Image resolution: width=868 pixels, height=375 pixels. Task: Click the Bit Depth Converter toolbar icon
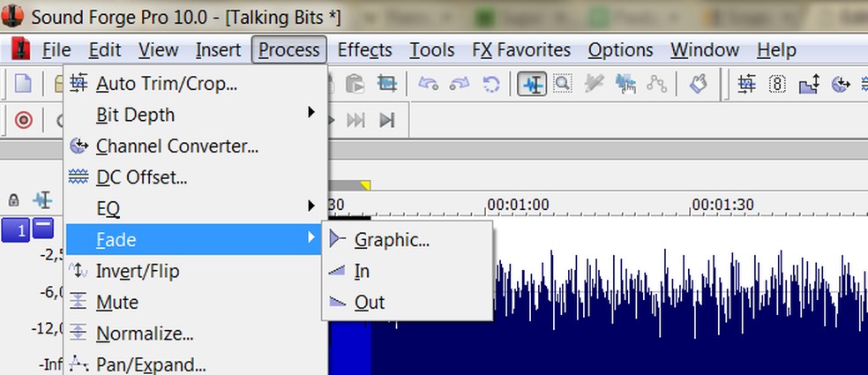pyautogui.click(x=778, y=84)
